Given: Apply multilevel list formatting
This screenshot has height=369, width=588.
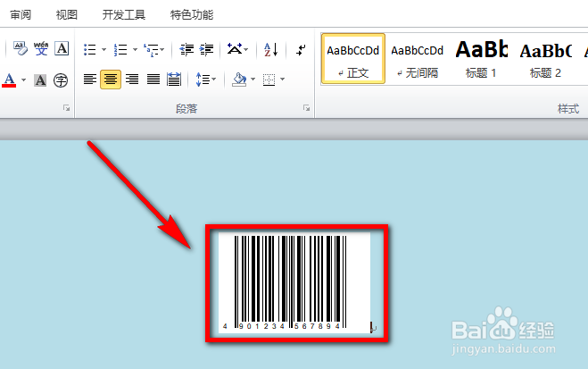Looking at the screenshot, I should point(151,49).
